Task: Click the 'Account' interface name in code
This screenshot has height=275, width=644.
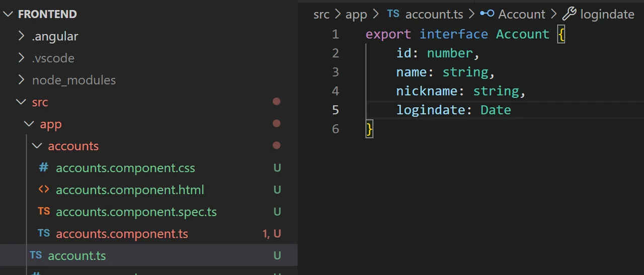Action: (x=523, y=34)
